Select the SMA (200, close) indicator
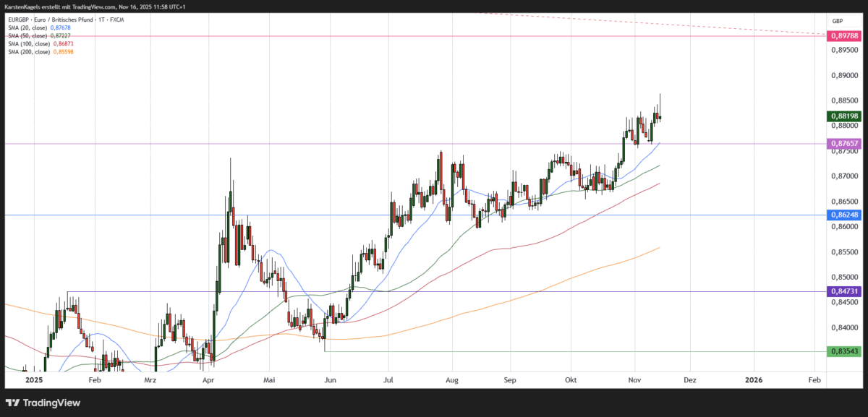 [x=30, y=51]
